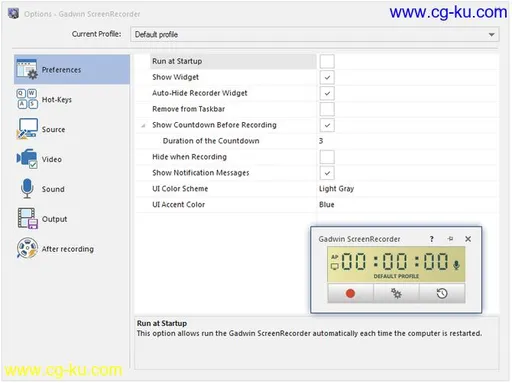Click the After recording film reel icon
Image resolution: width=512 pixels, height=383 pixels.
pos(27,248)
